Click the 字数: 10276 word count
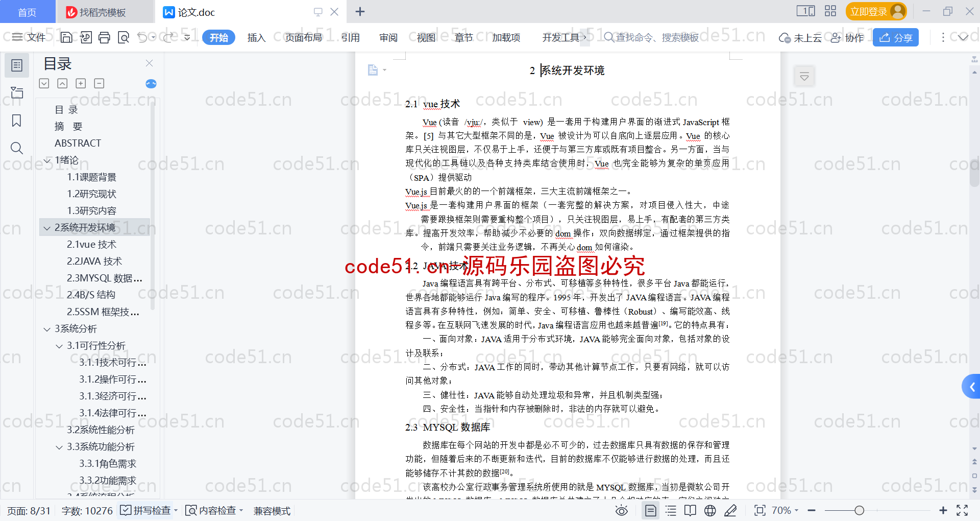Viewport: 980px width, 521px height. [87, 511]
